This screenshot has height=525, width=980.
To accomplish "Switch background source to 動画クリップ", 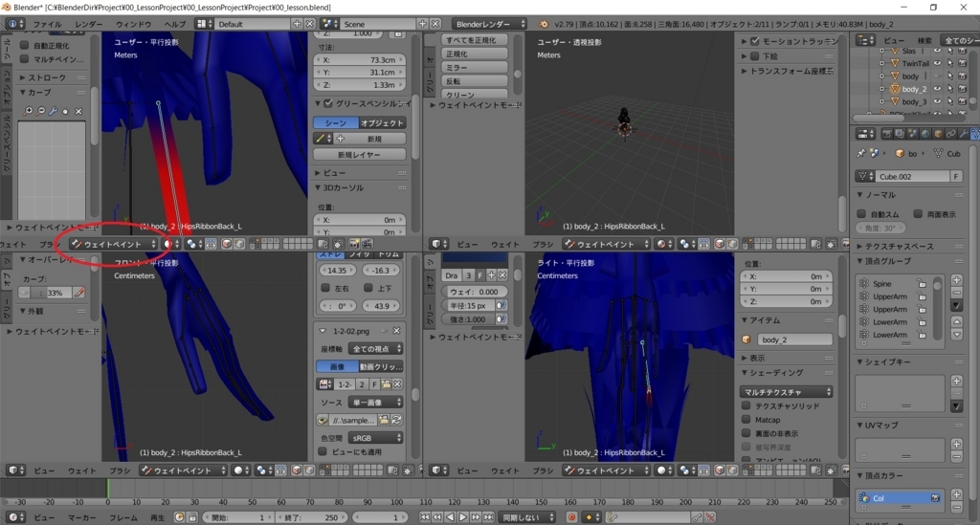I will [x=381, y=366].
